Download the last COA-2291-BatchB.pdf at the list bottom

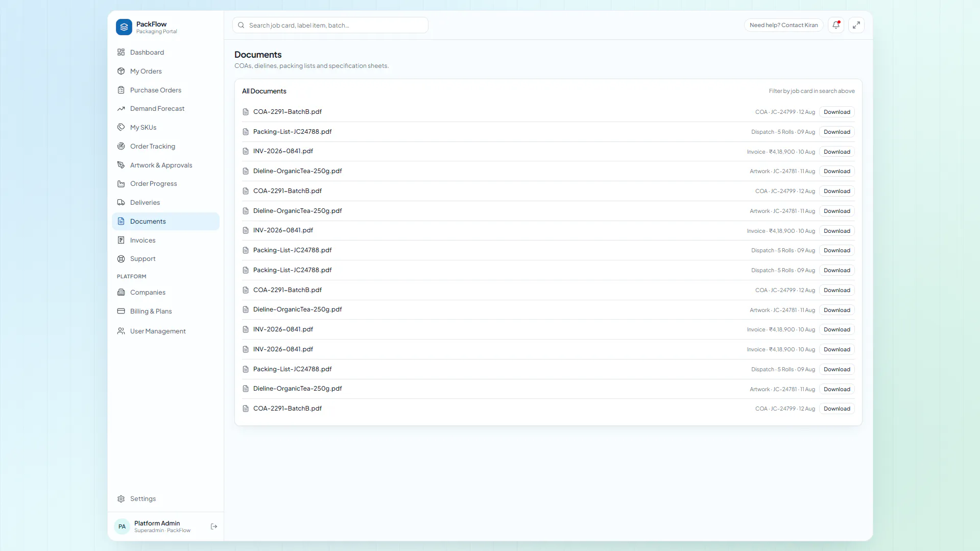point(836,409)
